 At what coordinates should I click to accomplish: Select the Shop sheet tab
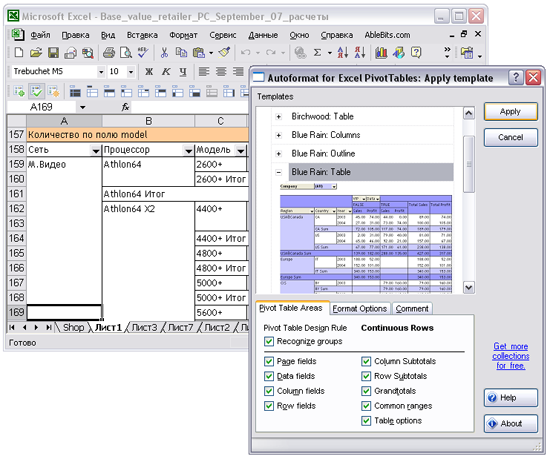click(73, 328)
